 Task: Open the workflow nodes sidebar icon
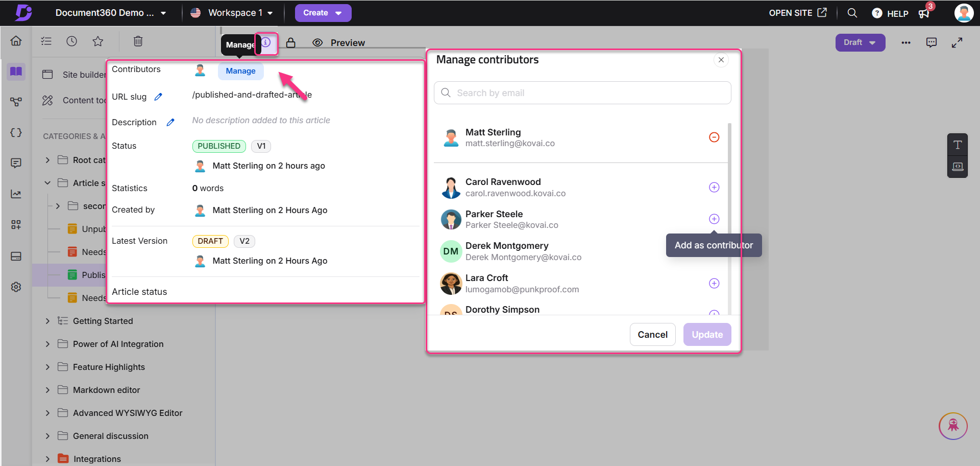16,102
